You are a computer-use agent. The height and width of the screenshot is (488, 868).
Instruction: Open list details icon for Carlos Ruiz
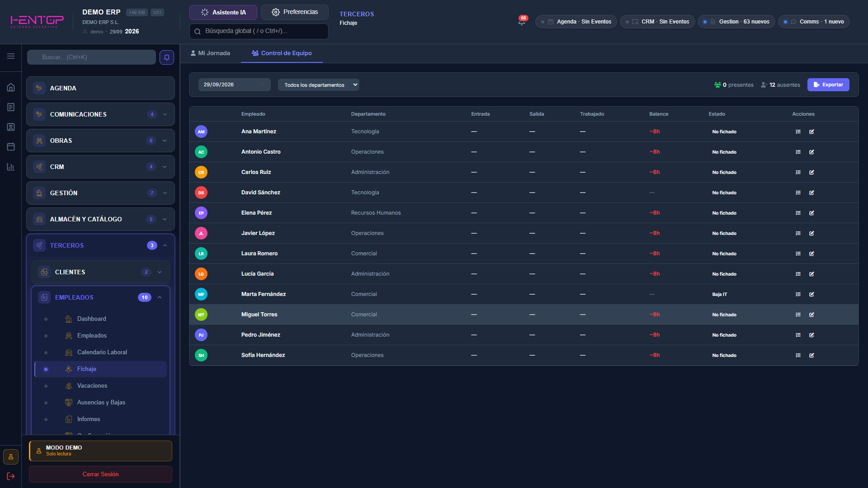(x=798, y=172)
